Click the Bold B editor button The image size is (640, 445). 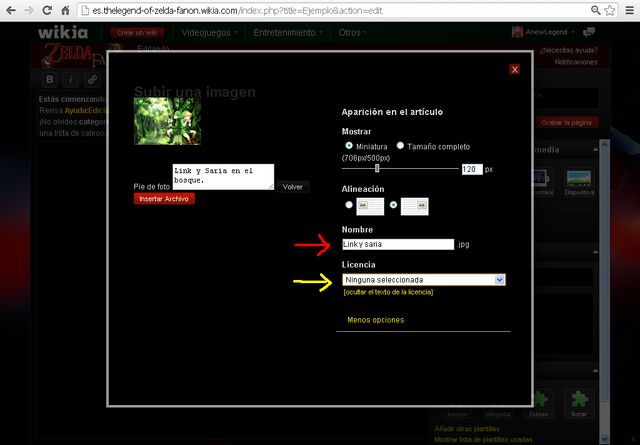click(49, 79)
